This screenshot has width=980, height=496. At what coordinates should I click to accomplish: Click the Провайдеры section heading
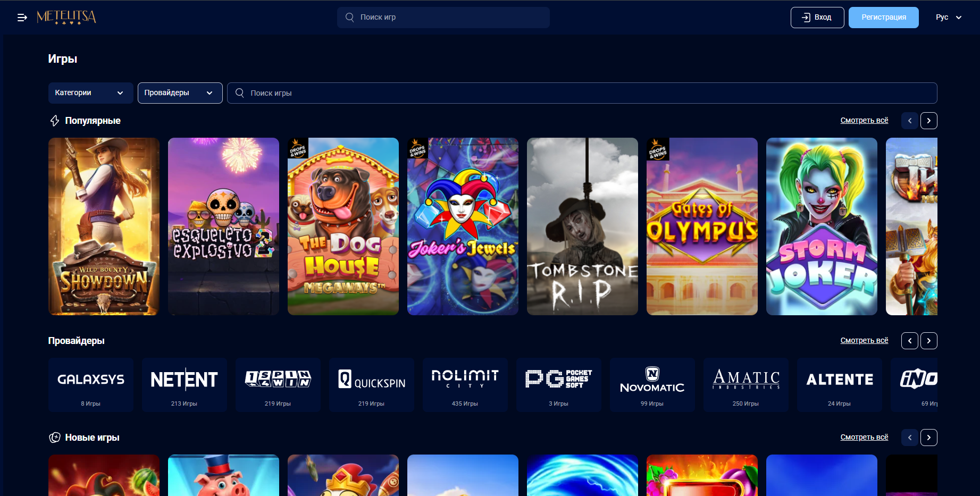pos(77,341)
